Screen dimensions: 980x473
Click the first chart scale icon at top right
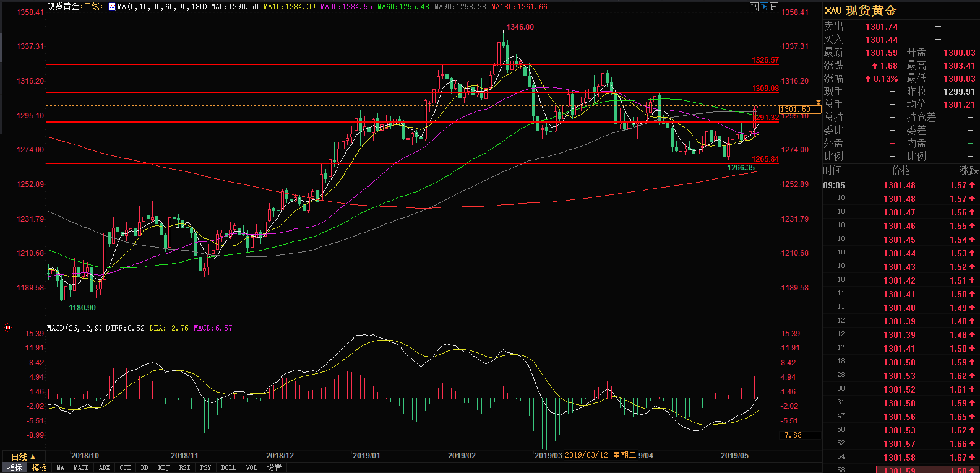click(754, 7)
